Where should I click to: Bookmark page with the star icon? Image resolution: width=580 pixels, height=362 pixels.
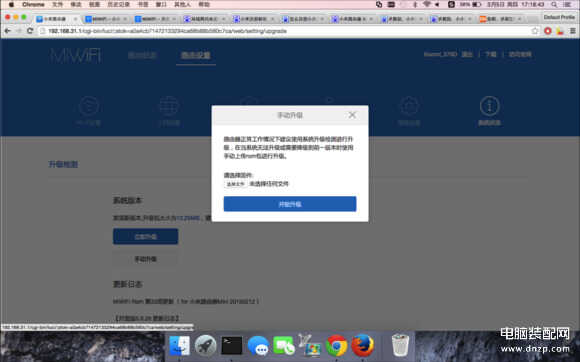point(535,31)
